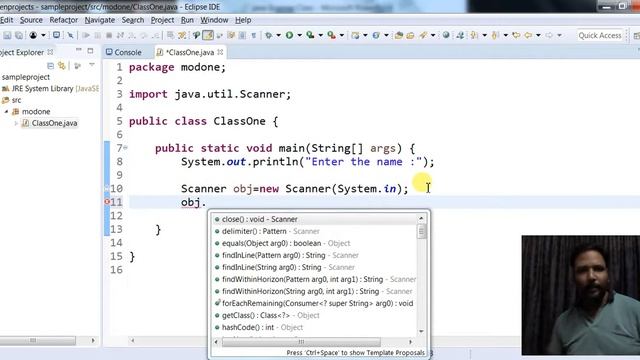
Task: Collapse main method fold marker at line 7
Action: click(x=126, y=148)
